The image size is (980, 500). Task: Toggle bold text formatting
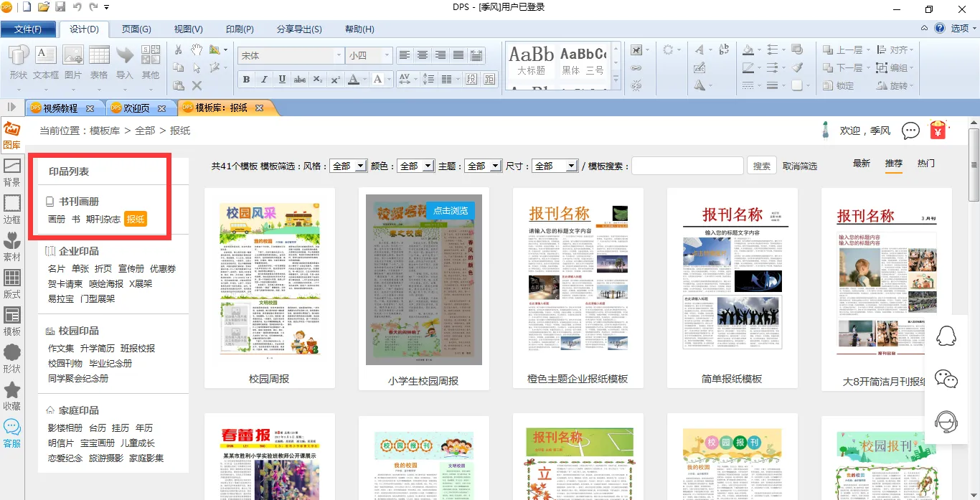click(x=246, y=79)
